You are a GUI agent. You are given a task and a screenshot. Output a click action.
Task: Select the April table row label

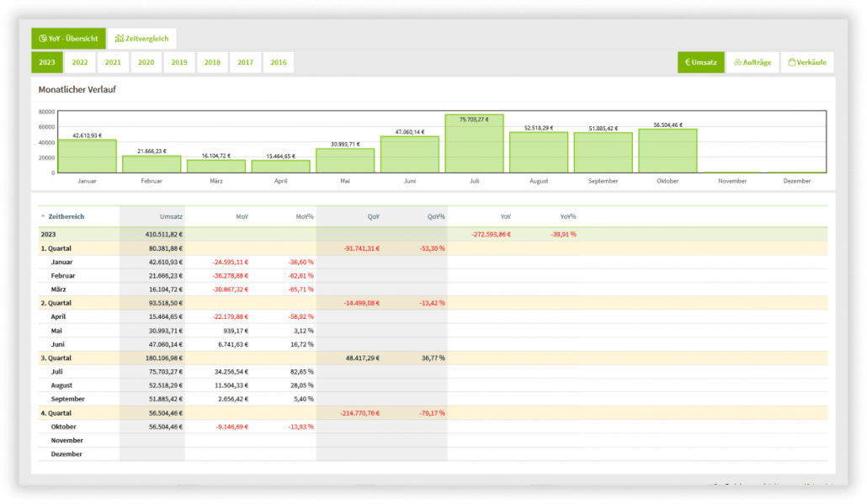coord(58,316)
